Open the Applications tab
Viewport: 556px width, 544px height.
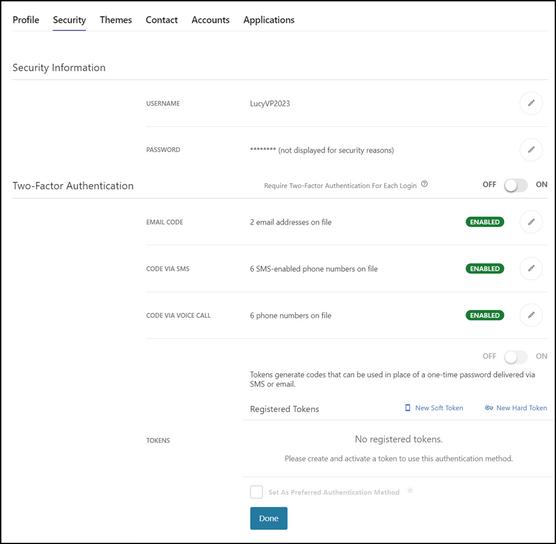click(x=269, y=20)
